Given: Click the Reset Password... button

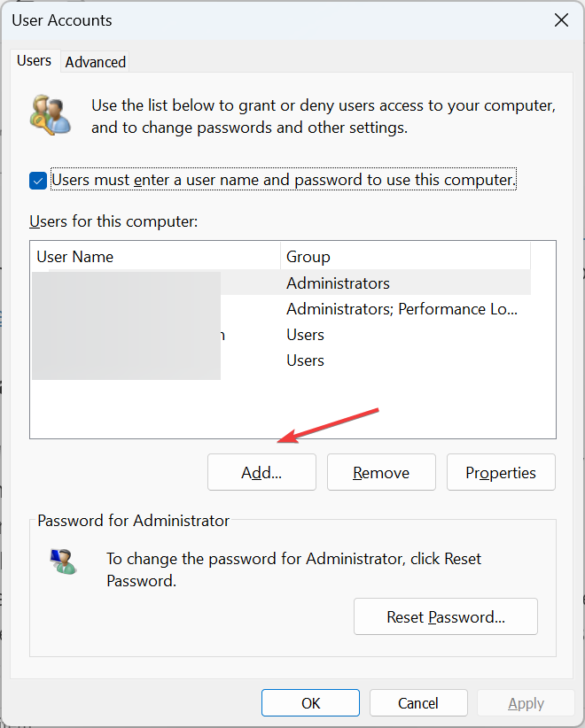Looking at the screenshot, I should click(446, 616).
